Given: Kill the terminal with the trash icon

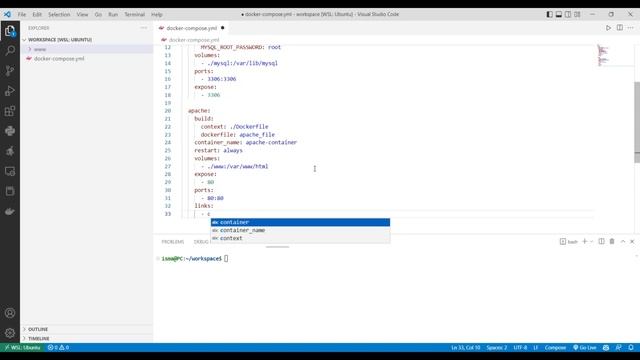Looking at the screenshot, I should (x=612, y=242).
